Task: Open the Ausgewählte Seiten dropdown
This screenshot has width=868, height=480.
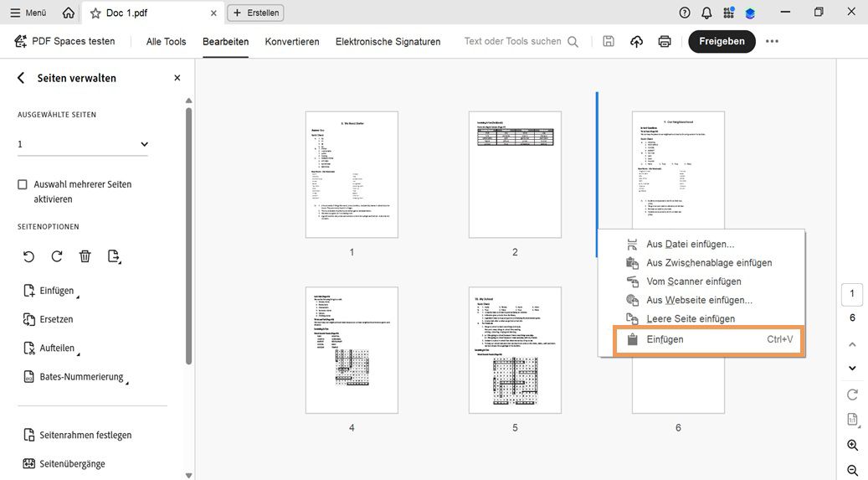Action: coord(83,144)
